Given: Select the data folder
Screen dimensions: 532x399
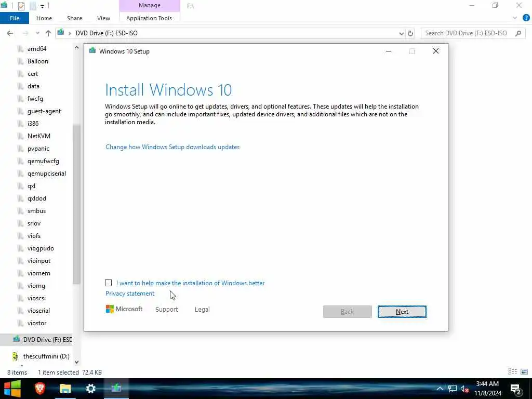Looking at the screenshot, I should point(33,86).
